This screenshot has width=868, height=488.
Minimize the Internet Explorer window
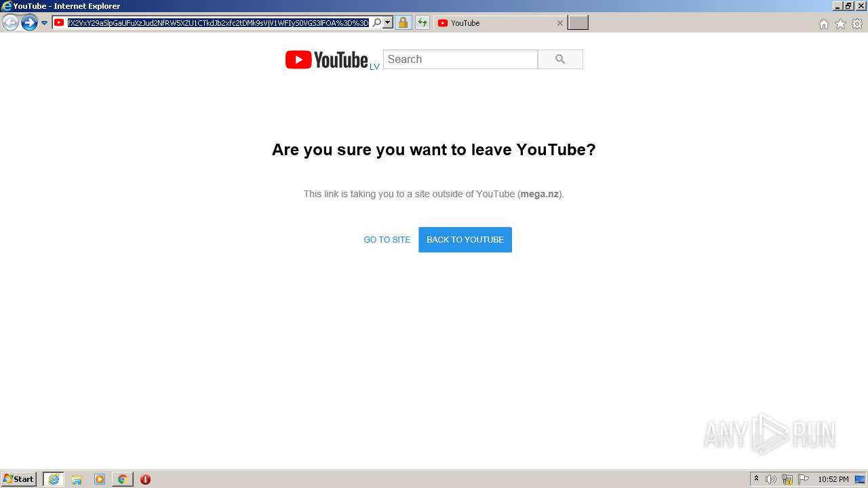837,6
